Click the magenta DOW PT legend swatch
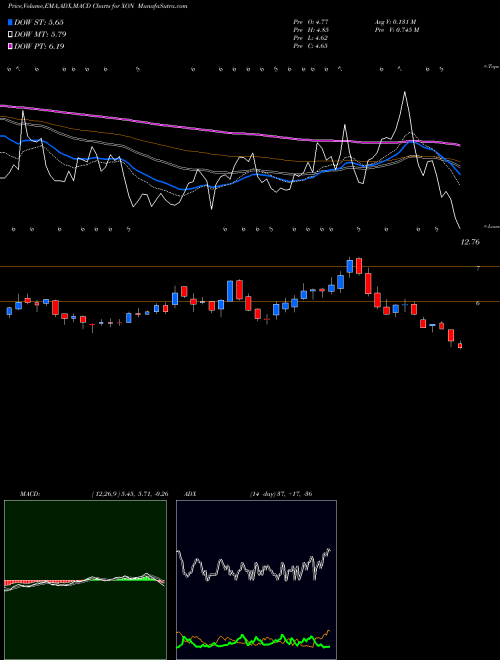 (10, 46)
